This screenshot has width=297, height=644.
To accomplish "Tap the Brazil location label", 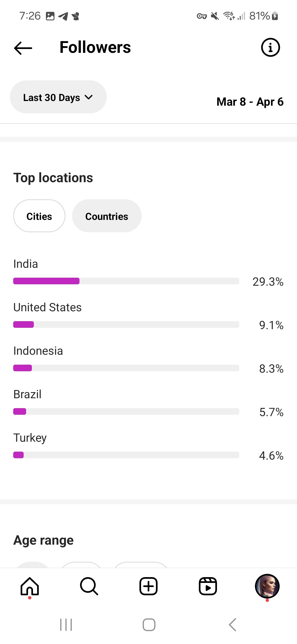I will point(28,394).
